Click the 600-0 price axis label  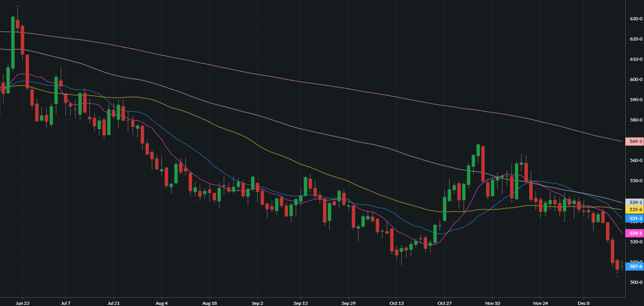[636, 79]
